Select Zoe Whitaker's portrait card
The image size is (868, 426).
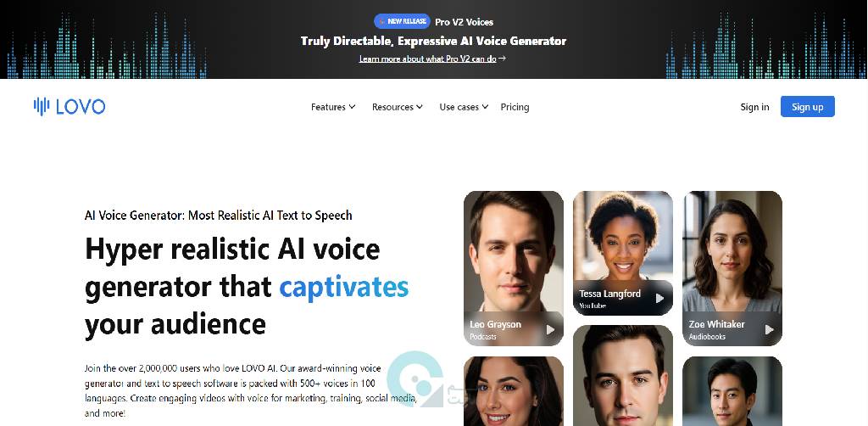tap(732, 269)
